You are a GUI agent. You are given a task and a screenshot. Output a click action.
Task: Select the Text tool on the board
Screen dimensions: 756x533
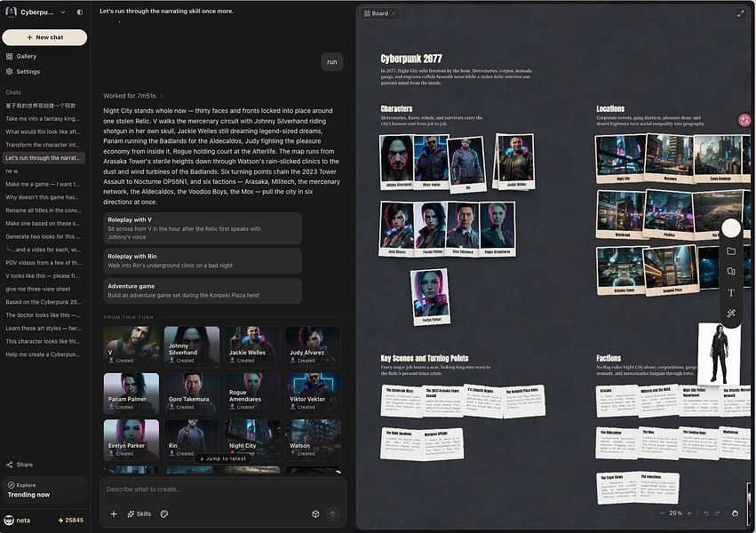click(731, 292)
